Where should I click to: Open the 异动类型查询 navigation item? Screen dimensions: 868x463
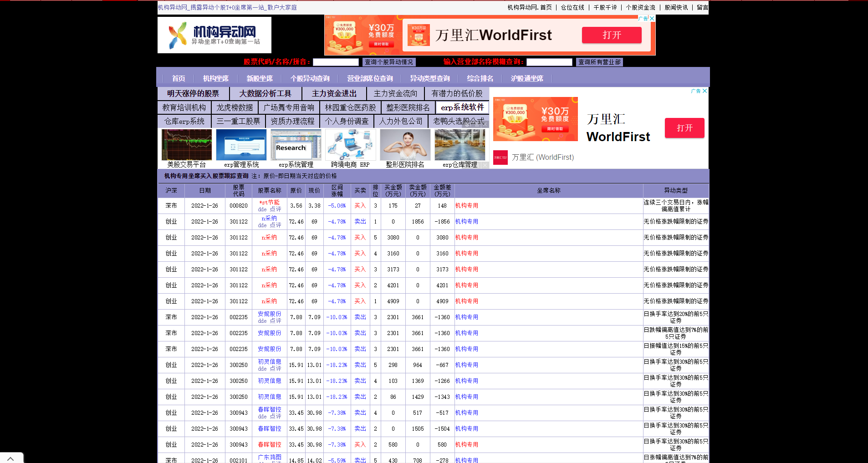pyautogui.click(x=430, y=78)
